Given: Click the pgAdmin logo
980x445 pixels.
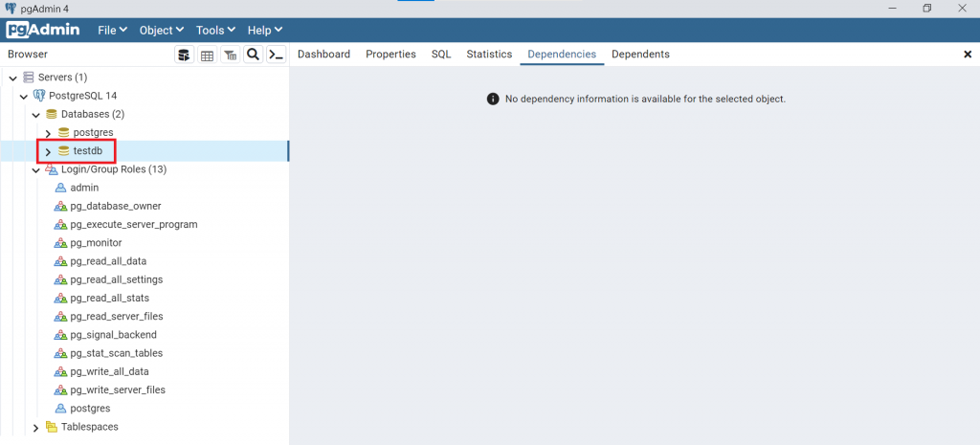Looking at the screenshot, I should tap(43, 30).
